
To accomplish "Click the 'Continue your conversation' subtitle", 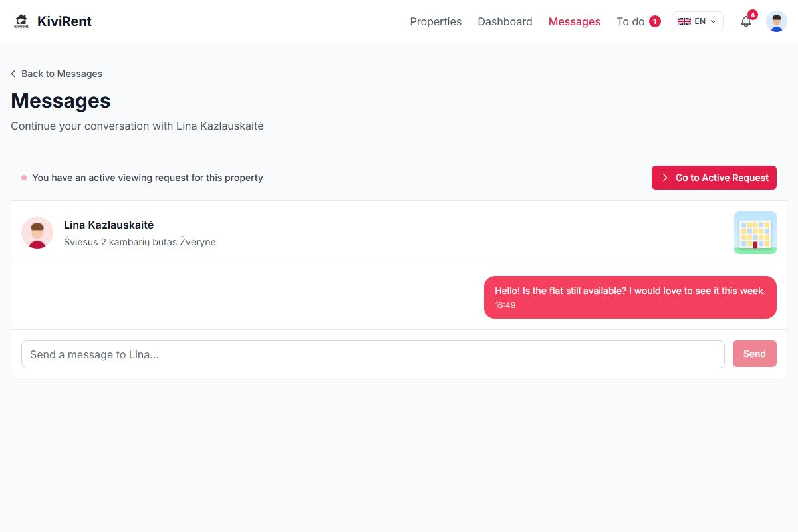I will [x=137, y=126].
